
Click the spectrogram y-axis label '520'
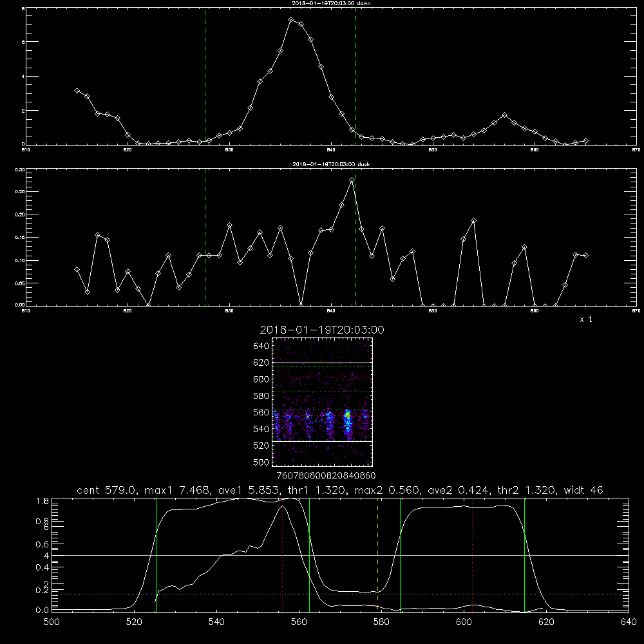click(261, 446)
